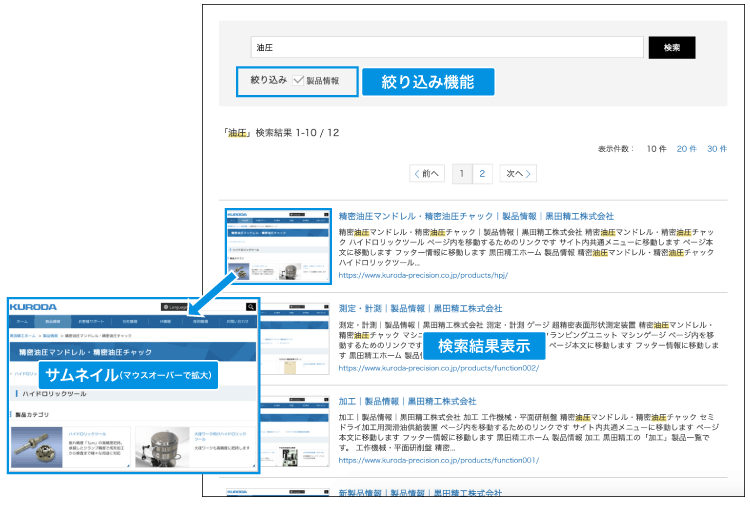Go to previous page with 前へ
750x505 pixels.
[x=427, y=173]
